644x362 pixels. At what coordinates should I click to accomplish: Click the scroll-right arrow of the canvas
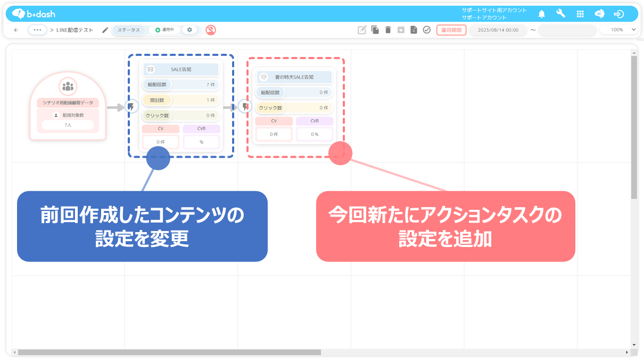627,352
